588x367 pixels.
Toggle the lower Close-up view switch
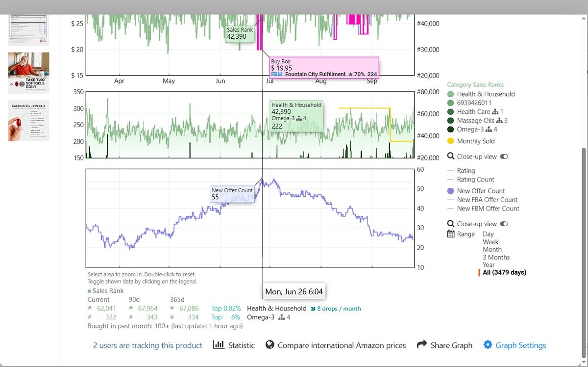(504, 224)
